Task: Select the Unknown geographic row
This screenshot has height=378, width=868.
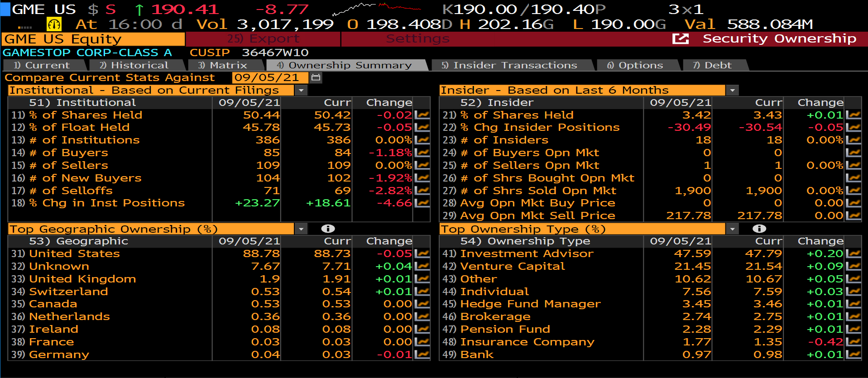Action: (x=59, y=266)
